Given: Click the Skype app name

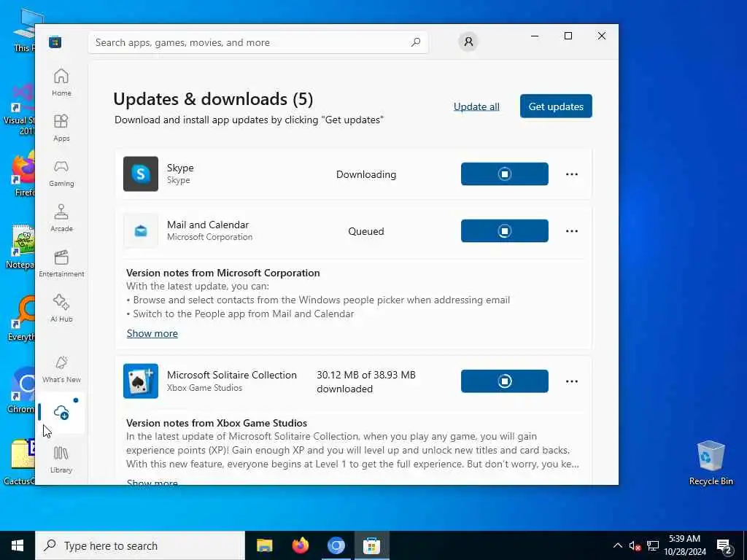Looking at the screenshot, I should (x=180, y=168).
